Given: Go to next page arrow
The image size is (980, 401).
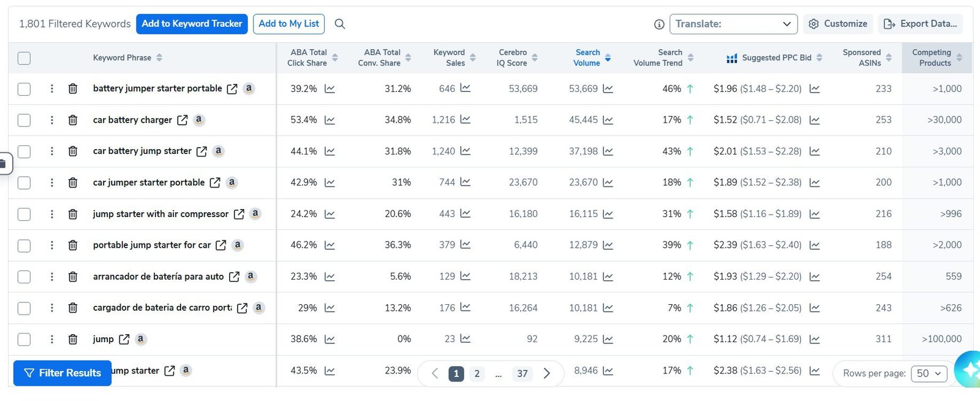Looking at the screenshot, I should [x=547, y=373].
